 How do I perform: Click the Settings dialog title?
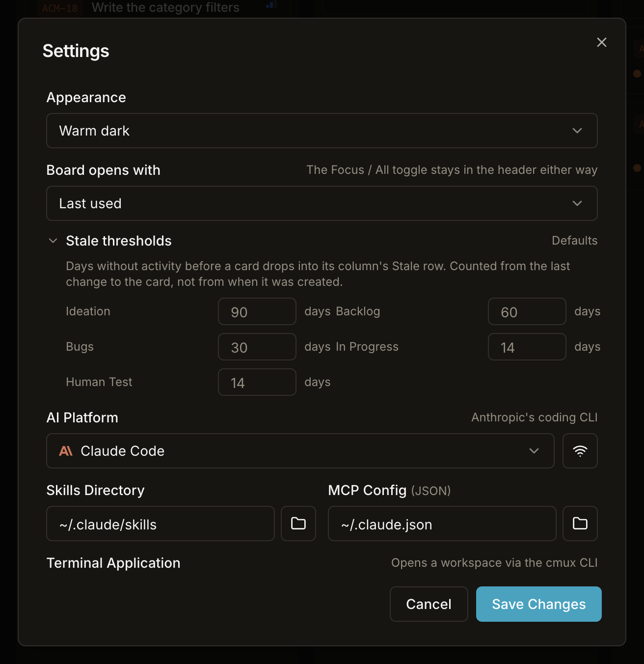[x=76, y=51]
